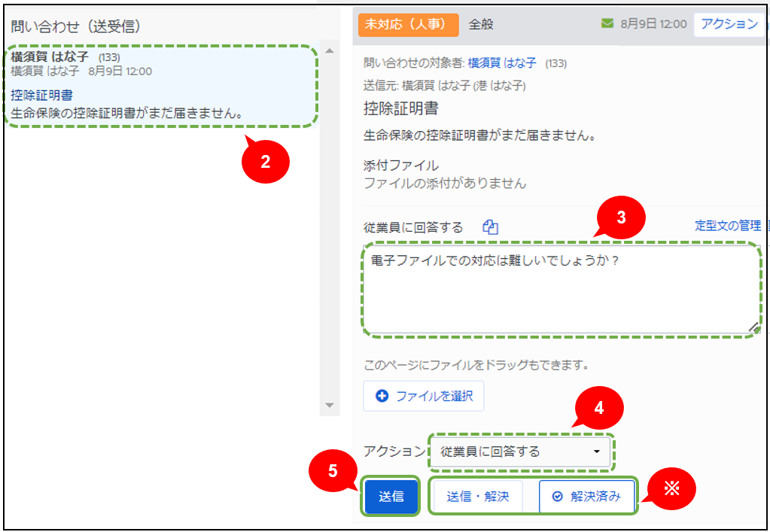The image size is (770, 532).
Task: Click the copy icon beside 従業員に回答する
Action: tap(491, 227)
